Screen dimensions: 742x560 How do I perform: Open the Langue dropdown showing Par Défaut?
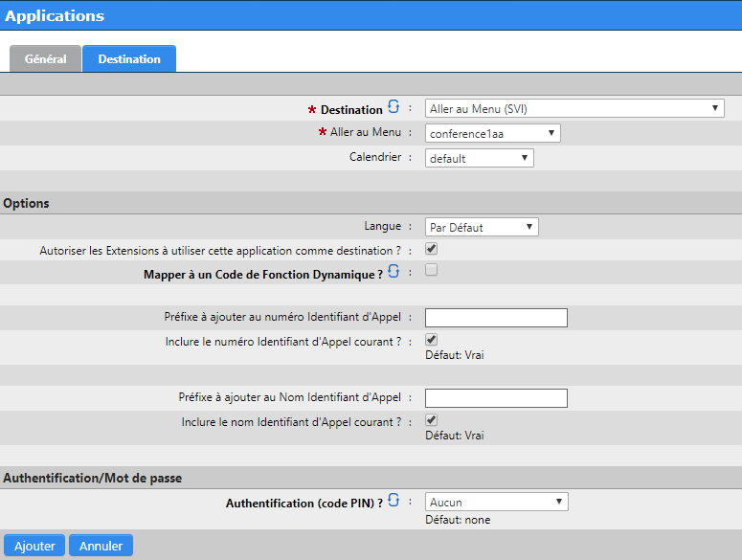click(x=482, y=227)
